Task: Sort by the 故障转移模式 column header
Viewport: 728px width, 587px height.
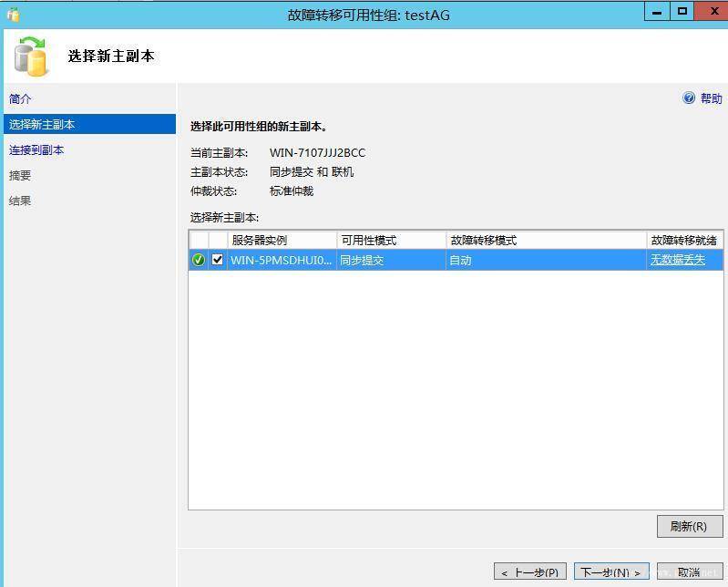Action: [x=546, y=240]
